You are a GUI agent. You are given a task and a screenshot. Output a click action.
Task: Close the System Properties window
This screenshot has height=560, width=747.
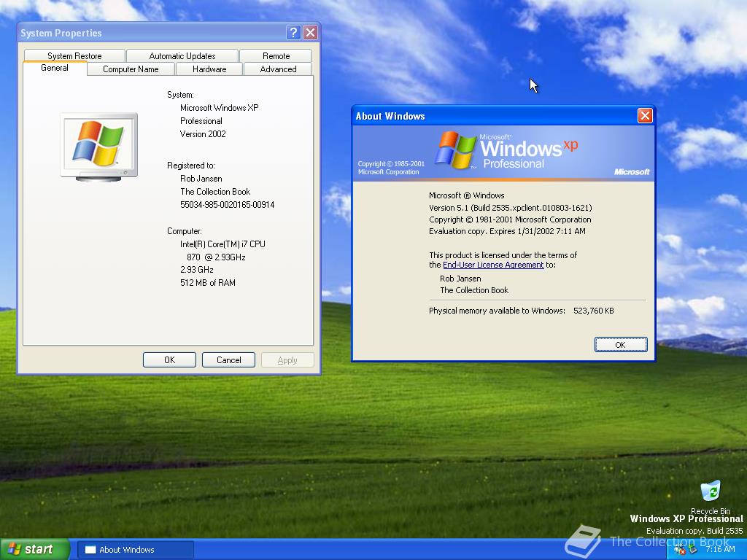point(310,32)
